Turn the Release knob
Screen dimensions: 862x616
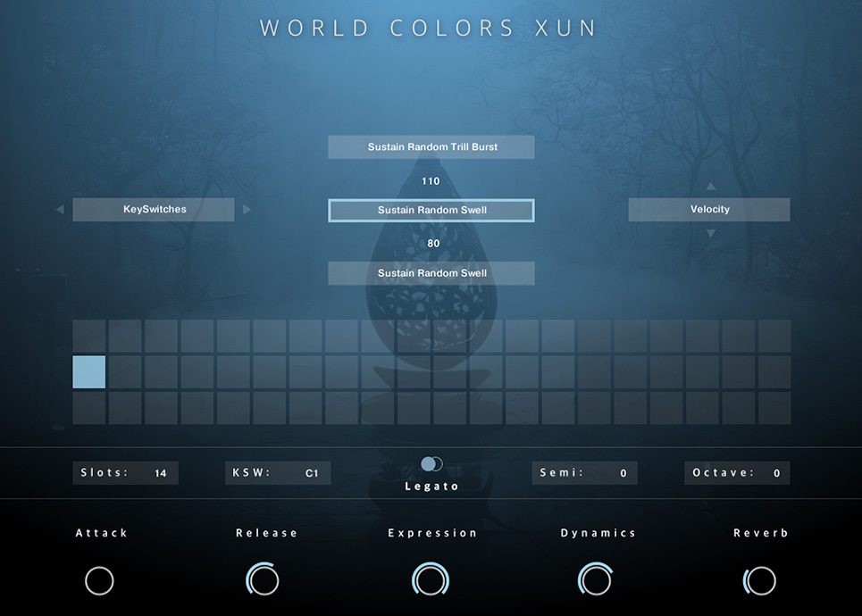tap(265, 580)
